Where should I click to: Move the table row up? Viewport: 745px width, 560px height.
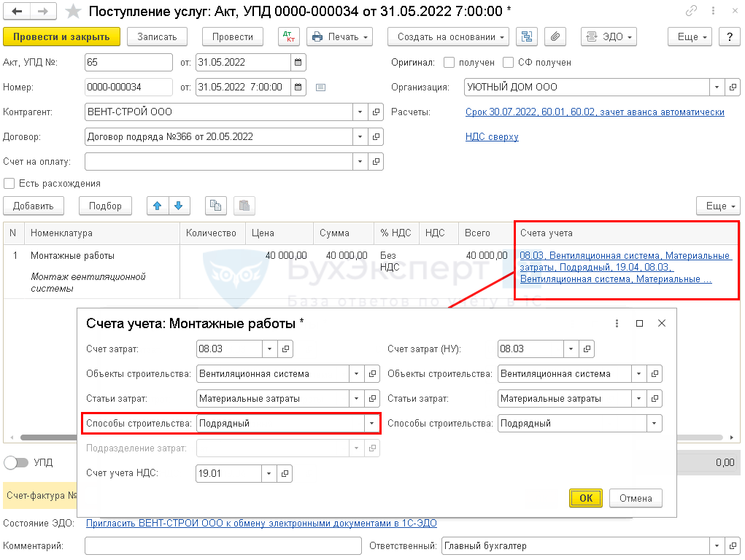pos(157,206)
